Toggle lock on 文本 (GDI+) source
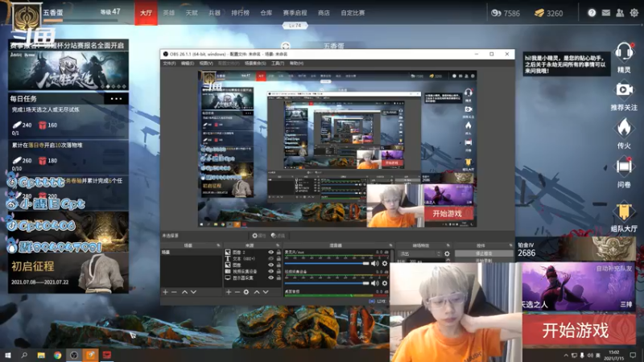Image resolution: width=644 pixels, height=362 pixels. tap(279, 258)
